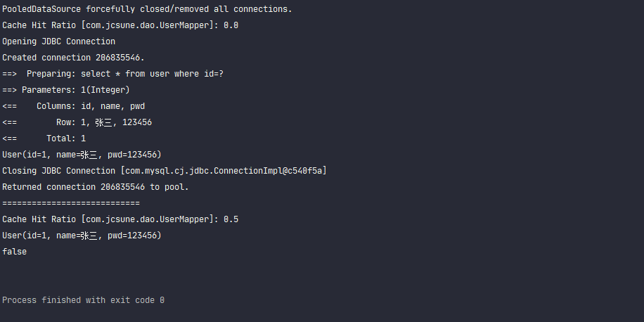Click the Total: 1 line
This screenshot has height=322, width=644.
pos(44,139)
